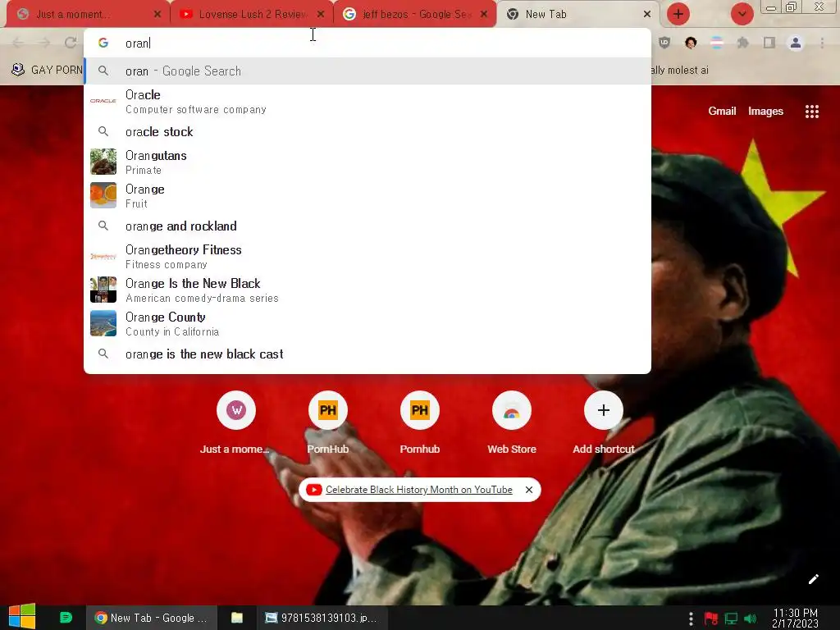This screenshot has height=630, width=840.
Task: Show hidden tray icons via three dots
Action: (x=691, y=619)
